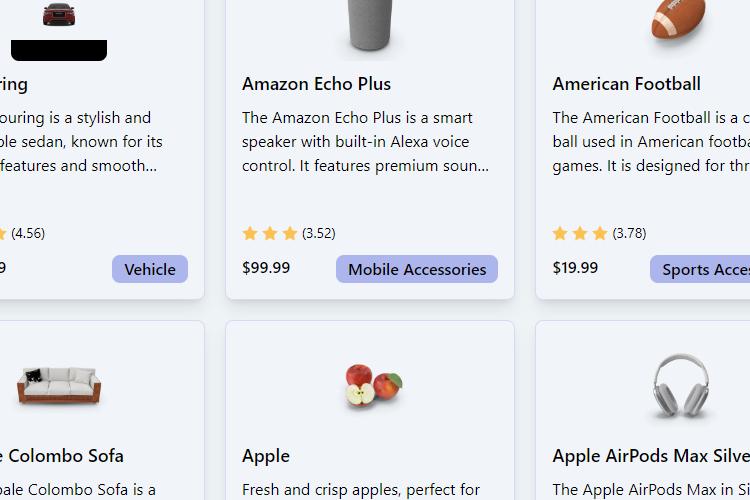Open the American Football product title
The image size is (750, 500).
pyautogui.click(x=626, y=84)
